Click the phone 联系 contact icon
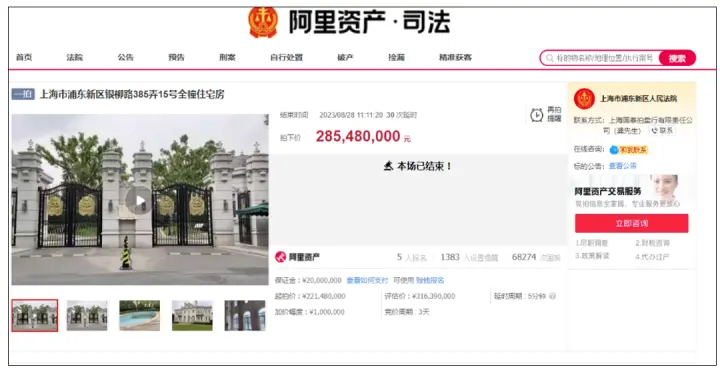 click(655, 130)
